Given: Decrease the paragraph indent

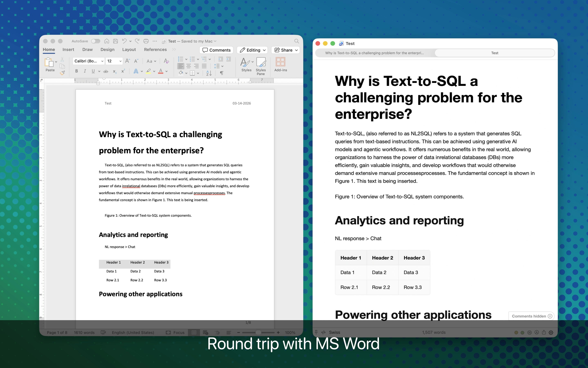Looking at the screenshot, I should [x=221, y=59].
